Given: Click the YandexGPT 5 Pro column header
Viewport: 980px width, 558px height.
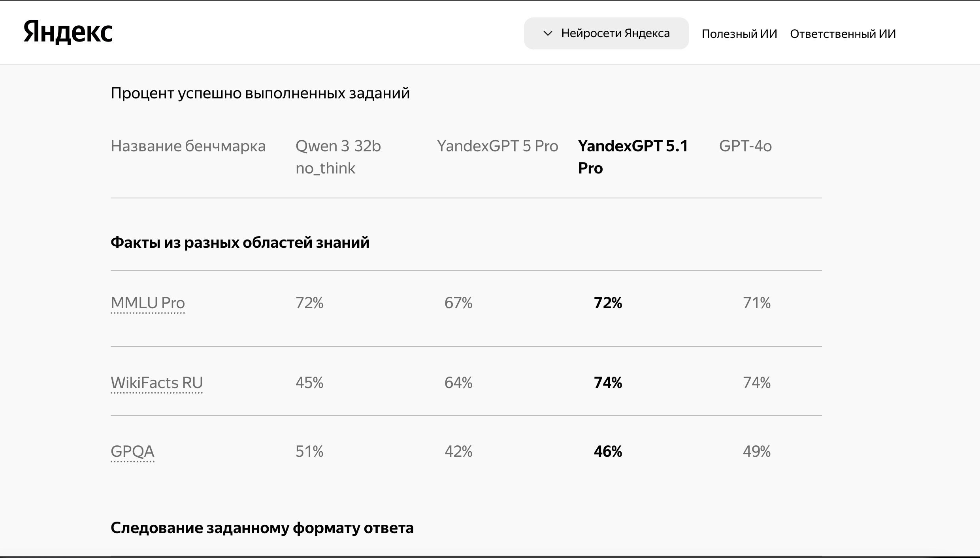Looking at the screenshot, I should 498,146.
